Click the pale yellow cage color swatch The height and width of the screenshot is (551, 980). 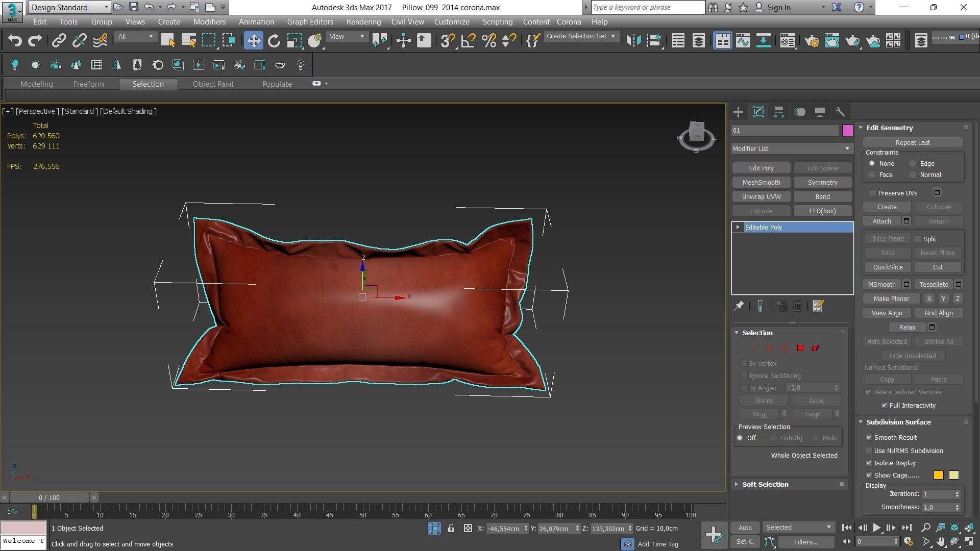tap(953, 475)
